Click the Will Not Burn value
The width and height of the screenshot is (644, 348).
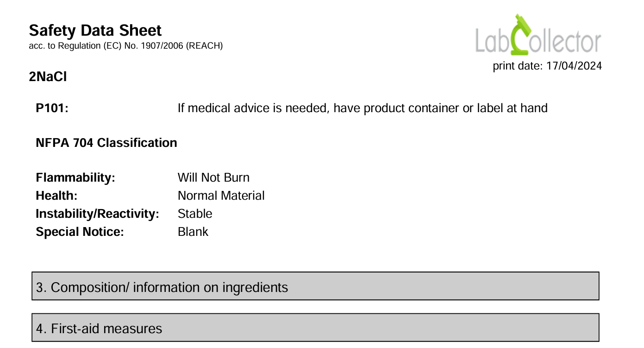(213, 178)
